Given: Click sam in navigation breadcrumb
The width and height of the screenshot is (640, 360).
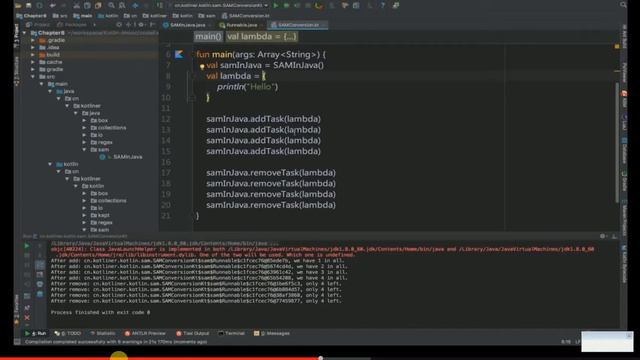Looking at the screenshot, I should coord(207,16).
